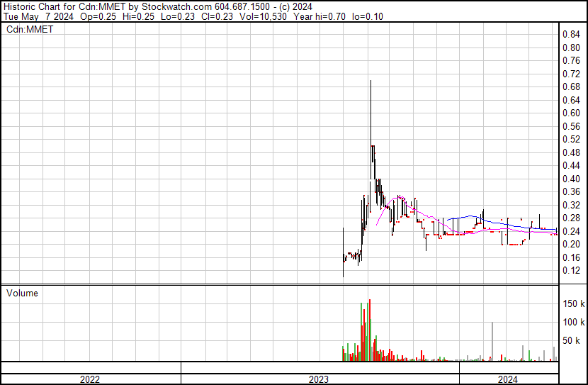This screenshot has height=385, width=588.
Task: Click the 0.20 price axis label
Action: [572, 245]
